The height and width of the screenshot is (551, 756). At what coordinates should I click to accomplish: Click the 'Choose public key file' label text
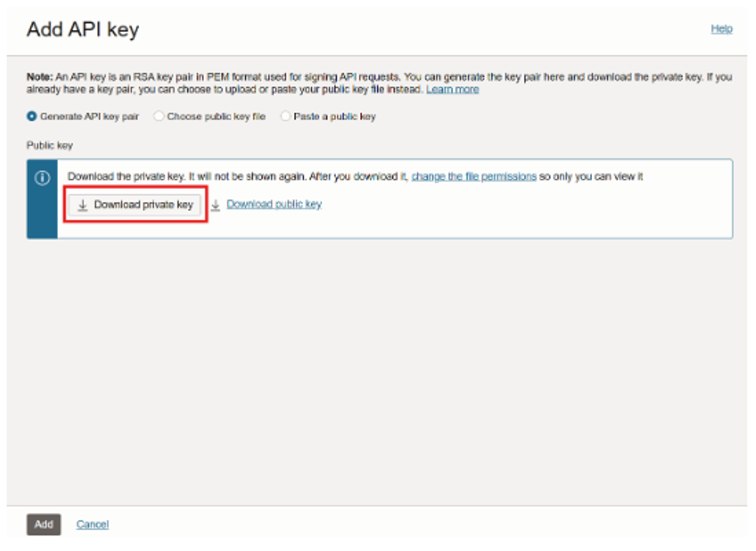[216, 117]
